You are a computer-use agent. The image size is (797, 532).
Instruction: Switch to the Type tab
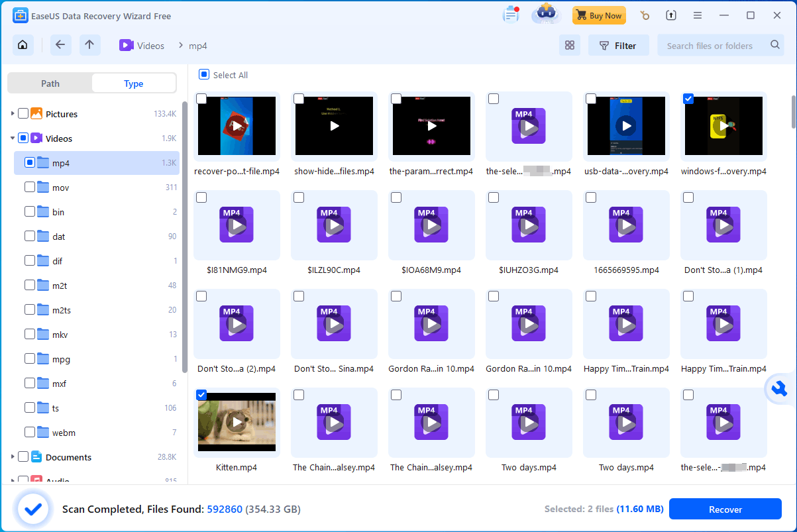click(x=134, y=83)
